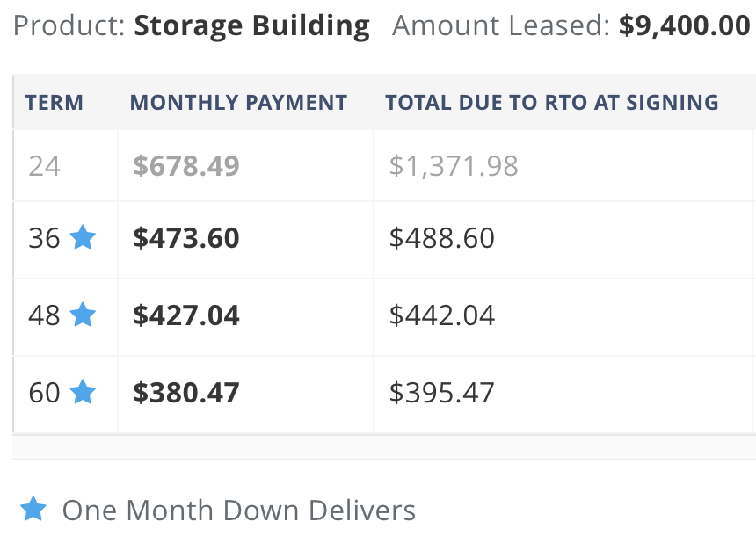
Task: Choose the 60 month term number
Action: [x=44, y=393]
